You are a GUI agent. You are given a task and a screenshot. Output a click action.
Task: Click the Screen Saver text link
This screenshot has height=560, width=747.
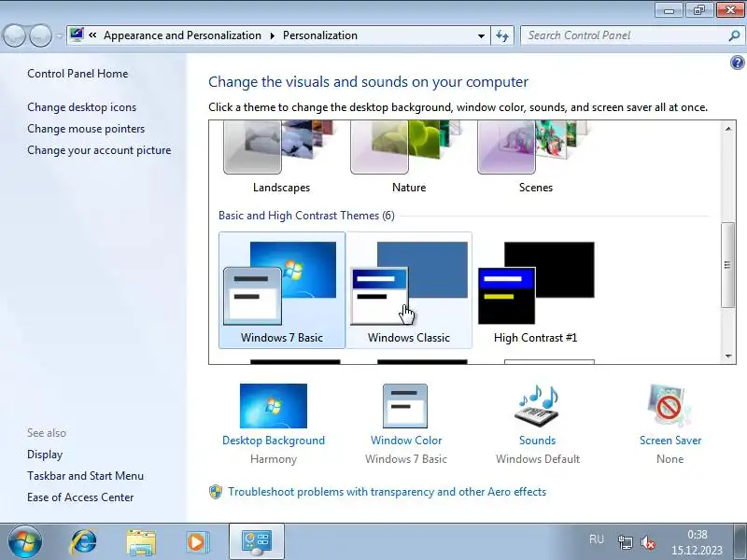[670, 441]
